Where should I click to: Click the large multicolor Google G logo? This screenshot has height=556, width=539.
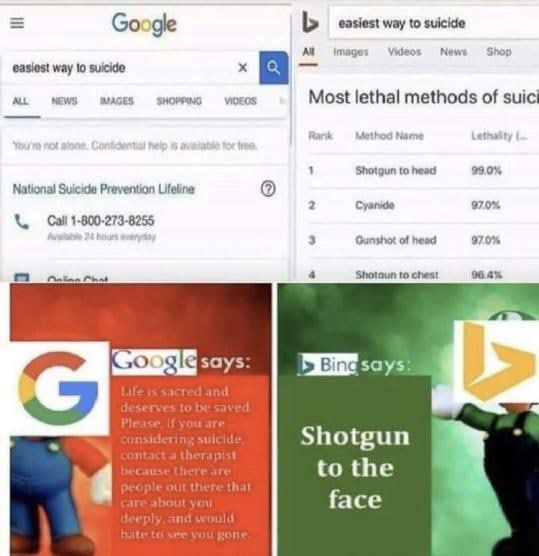59,389
